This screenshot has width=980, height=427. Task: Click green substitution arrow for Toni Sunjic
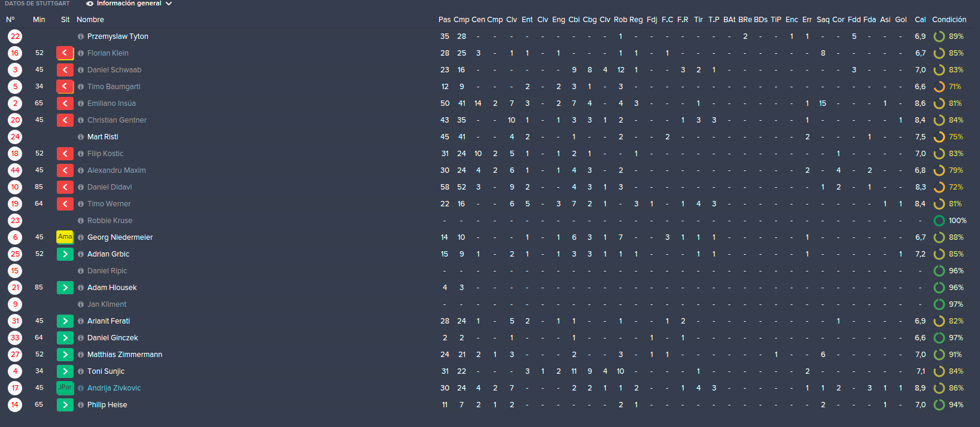coord(65,371)
